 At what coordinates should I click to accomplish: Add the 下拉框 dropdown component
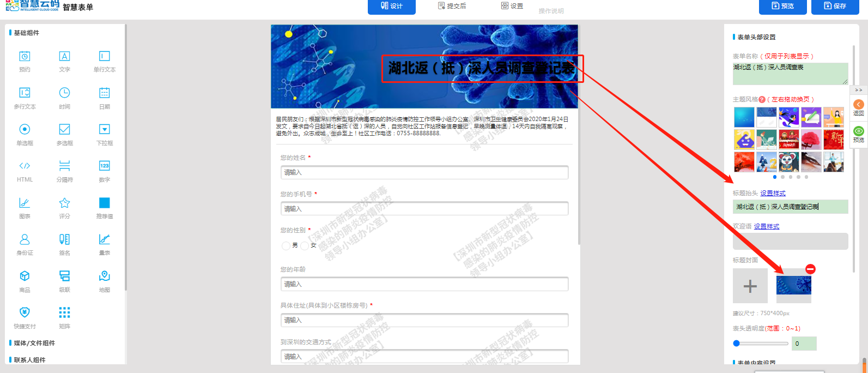click(x=104, y=134)
